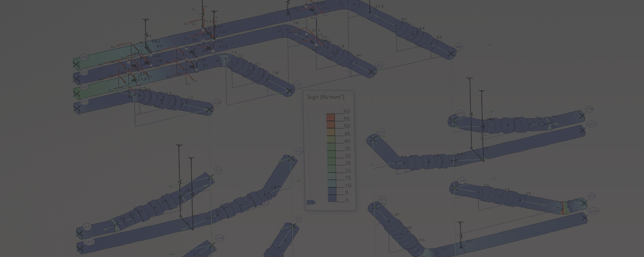This screenshot has height=257, width=644.
Task: Select the anchor cross at pipe end 74
Action: click(x=582, y=116)
